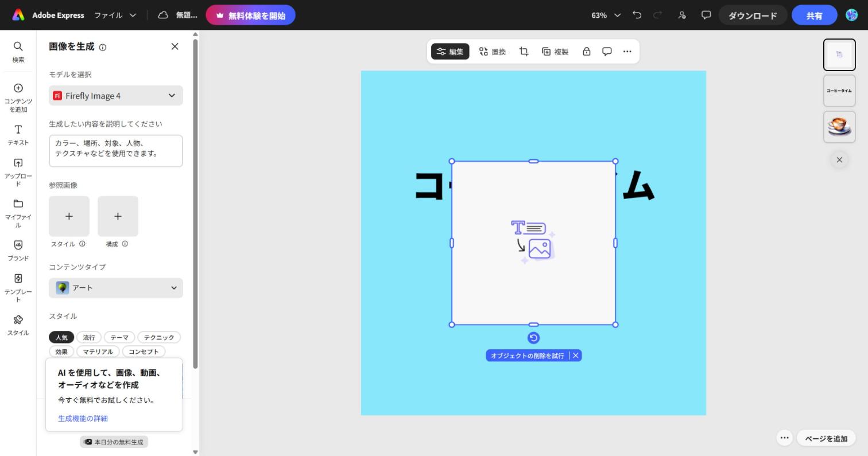Click the generate image placeholder on canvas
Screen dimensions: 868x456
point(533,243)
